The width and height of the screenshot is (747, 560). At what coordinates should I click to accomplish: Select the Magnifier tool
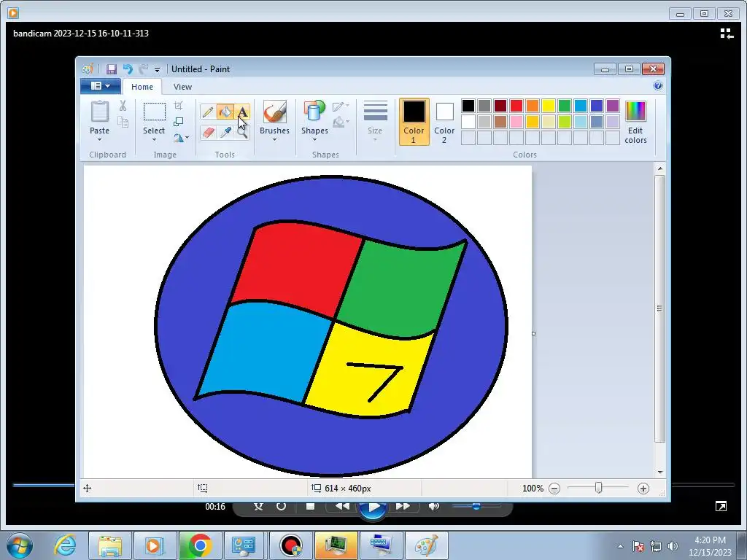(x=243, y=132)
